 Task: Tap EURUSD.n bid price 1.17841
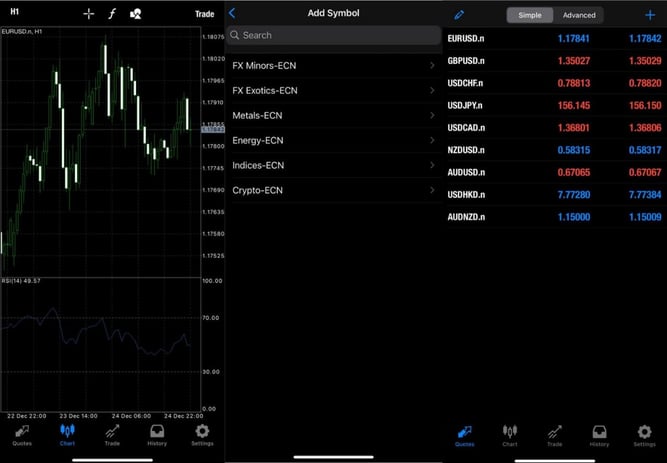click(573, 39)
